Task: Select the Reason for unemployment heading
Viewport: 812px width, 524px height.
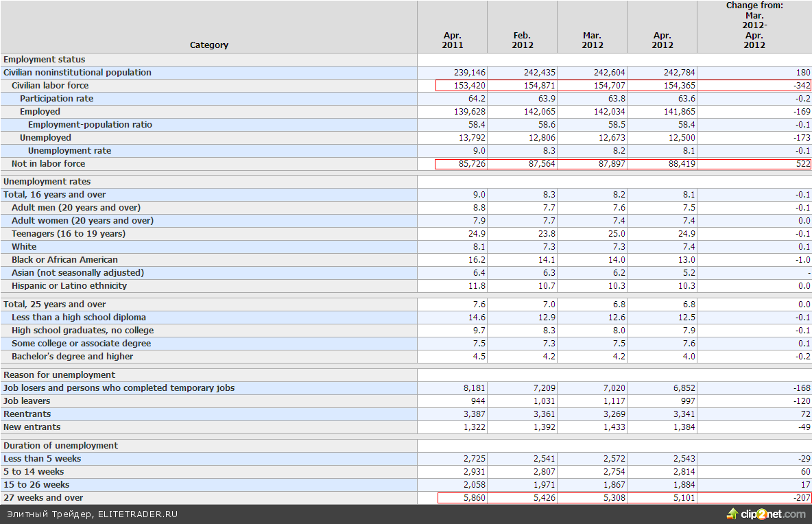Action: point(60,375)
